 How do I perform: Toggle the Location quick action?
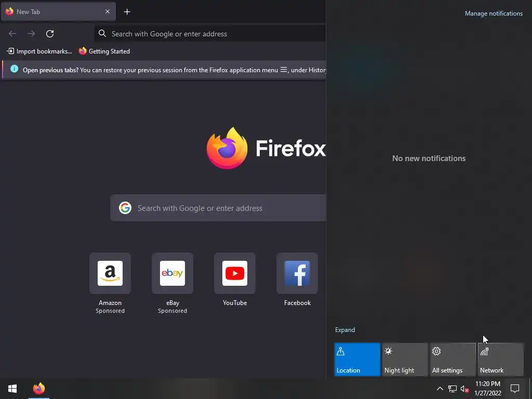[357, 360]
